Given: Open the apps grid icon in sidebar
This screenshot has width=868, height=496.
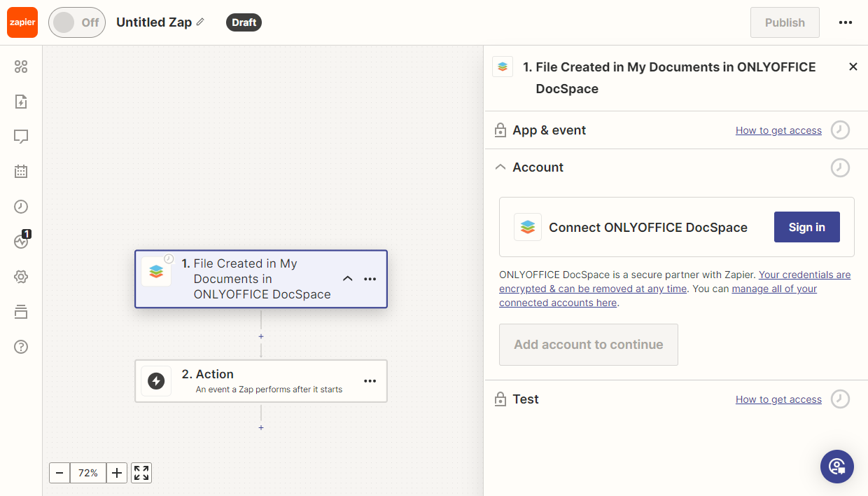Looking at the screenshot, I should pyautogui.click(x=21, y=67).
